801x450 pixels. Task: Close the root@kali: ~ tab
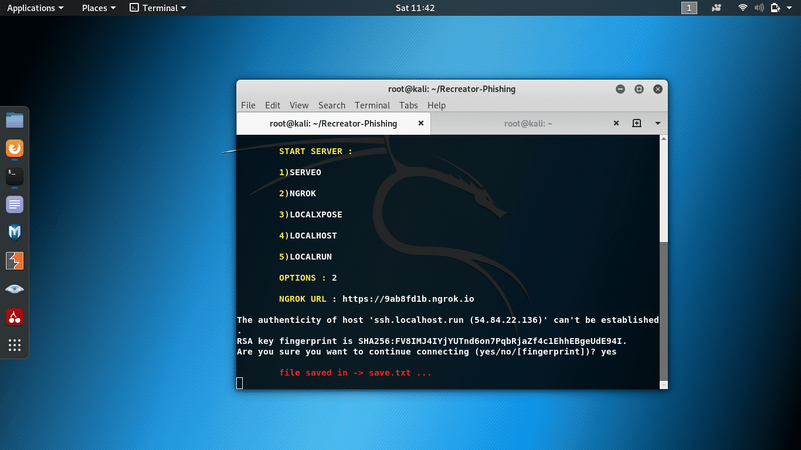[x=616, y=123]
